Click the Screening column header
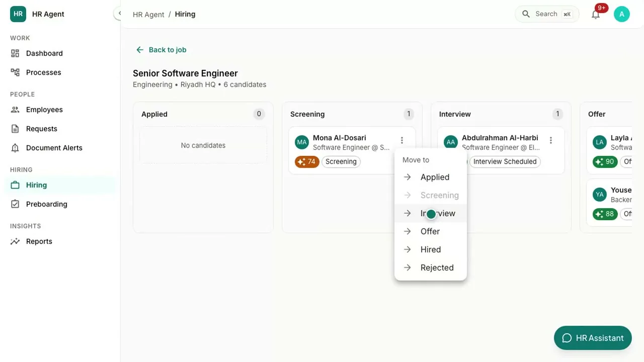 [x=307, y=114]
